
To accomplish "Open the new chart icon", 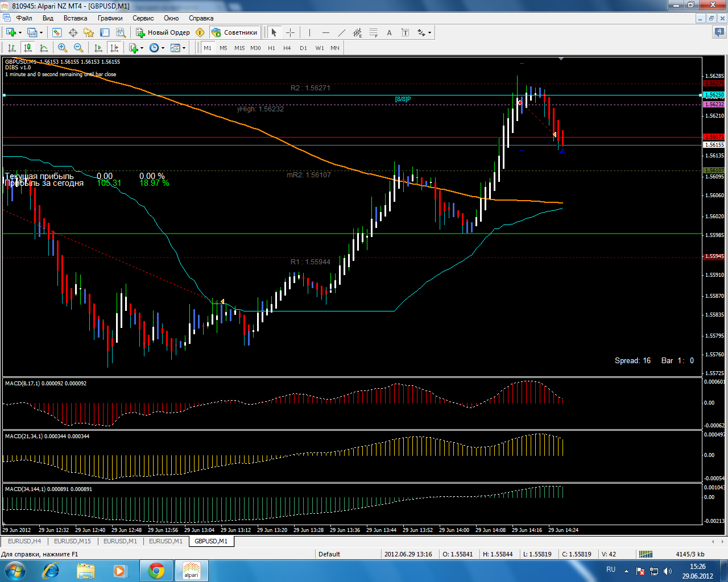I will 11,32.
